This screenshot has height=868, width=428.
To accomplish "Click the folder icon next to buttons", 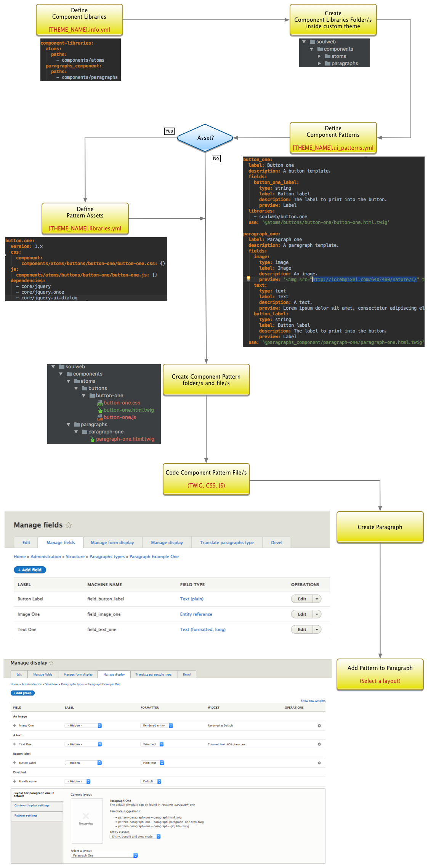I will point(85,388).
